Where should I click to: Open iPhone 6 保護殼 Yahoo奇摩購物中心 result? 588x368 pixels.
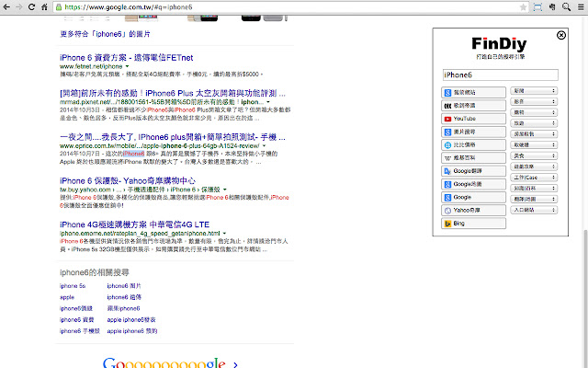128,181
